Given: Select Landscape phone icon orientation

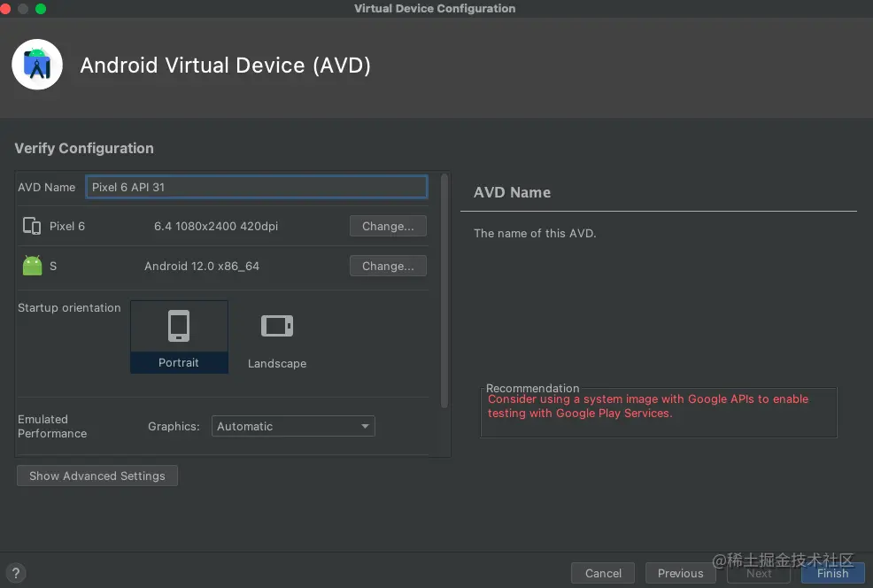Looking at the screenshot, I should (x=277, y=326).
